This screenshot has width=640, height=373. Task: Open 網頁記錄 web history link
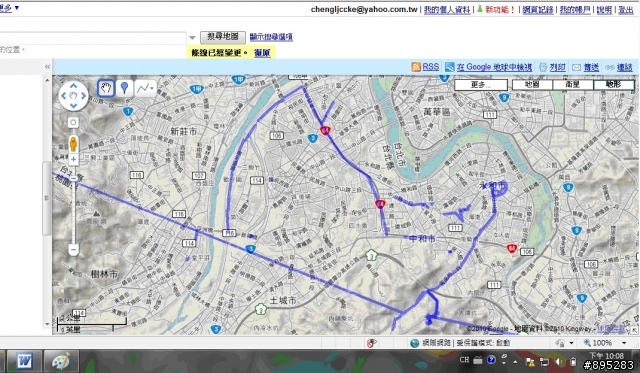(538, 9)
